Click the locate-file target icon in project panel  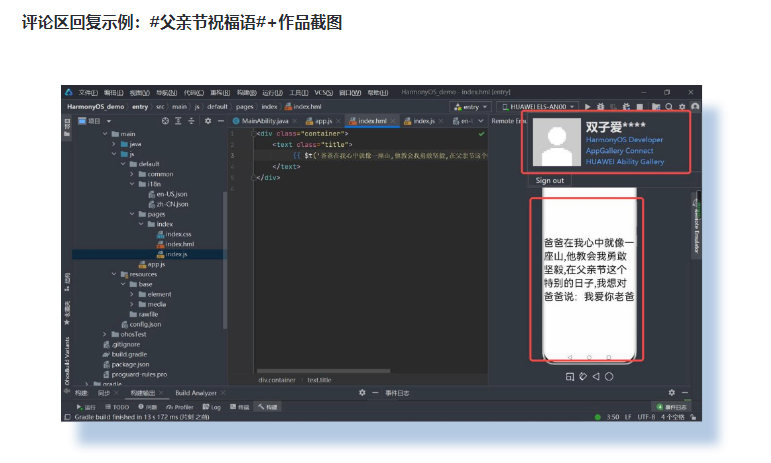165,121
